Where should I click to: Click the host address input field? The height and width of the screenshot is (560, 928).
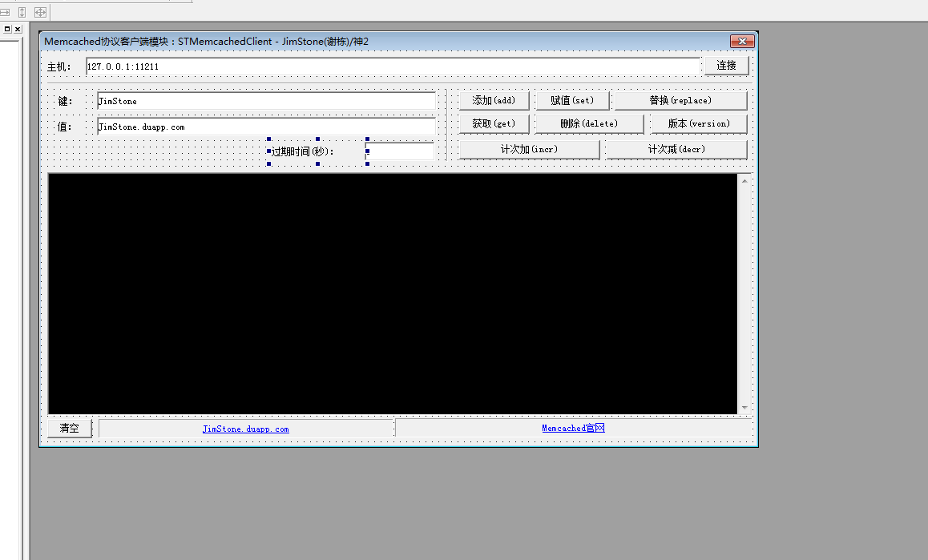(x=393, y=66)
